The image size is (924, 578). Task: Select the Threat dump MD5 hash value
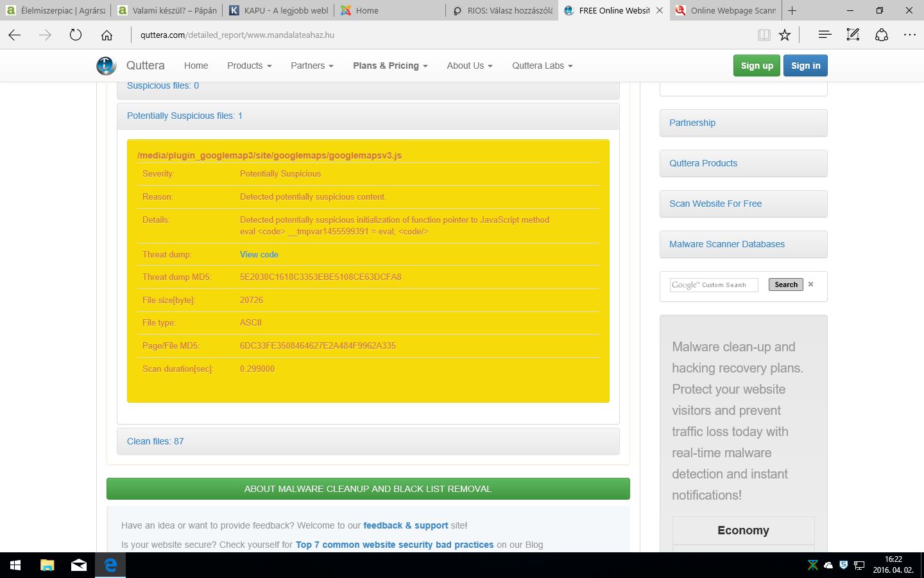point(321,277)
